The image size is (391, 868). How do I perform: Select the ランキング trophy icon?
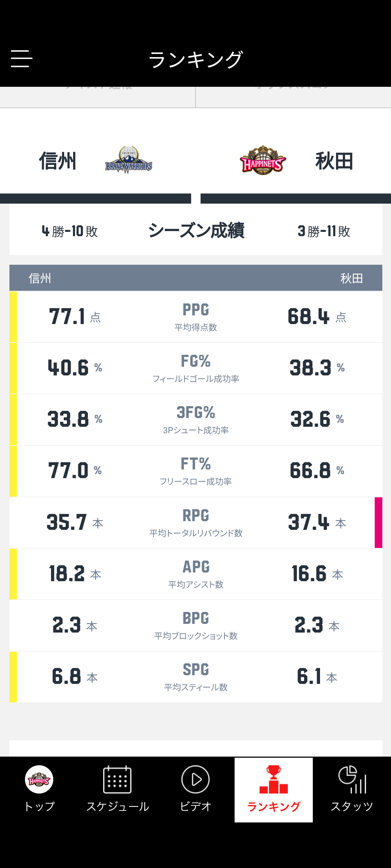click(274, 779)
